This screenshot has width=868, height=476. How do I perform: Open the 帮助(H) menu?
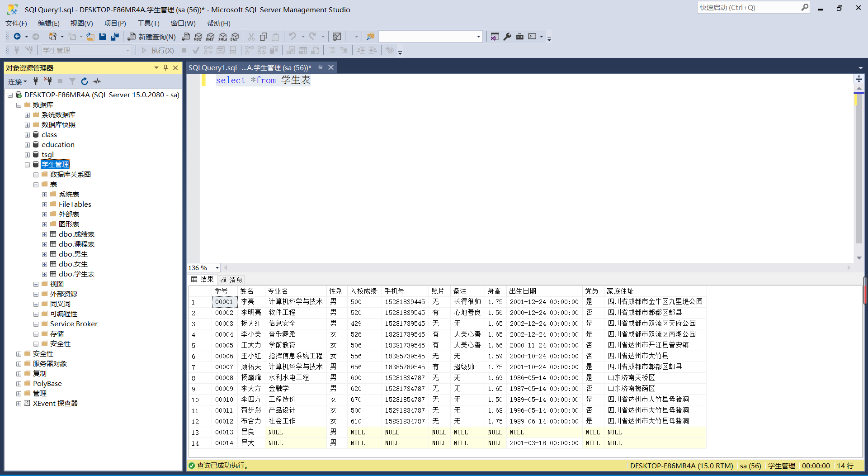[x=218, y=23]
